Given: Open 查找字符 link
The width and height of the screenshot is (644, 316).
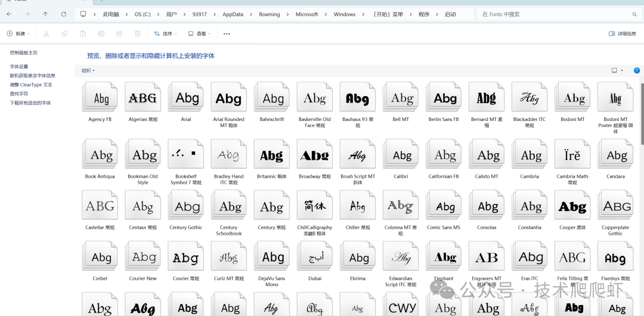Looking at the screenshot, I should (19, 94).
